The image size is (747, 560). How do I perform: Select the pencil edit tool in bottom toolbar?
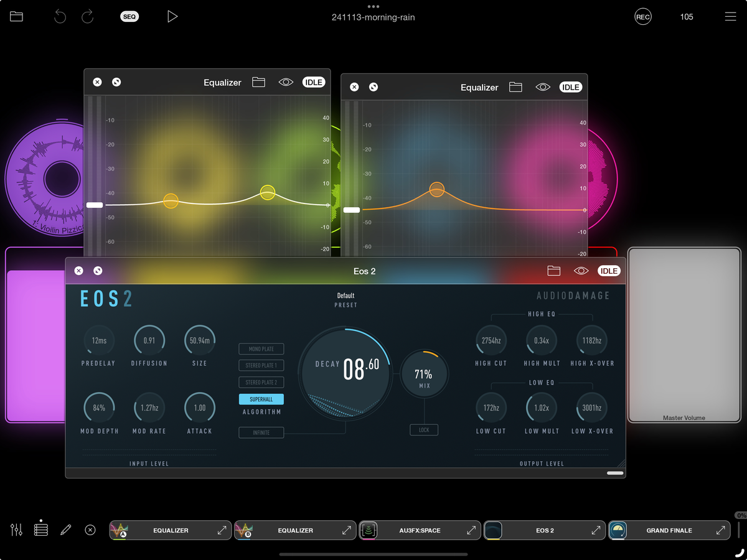[66, 530]
